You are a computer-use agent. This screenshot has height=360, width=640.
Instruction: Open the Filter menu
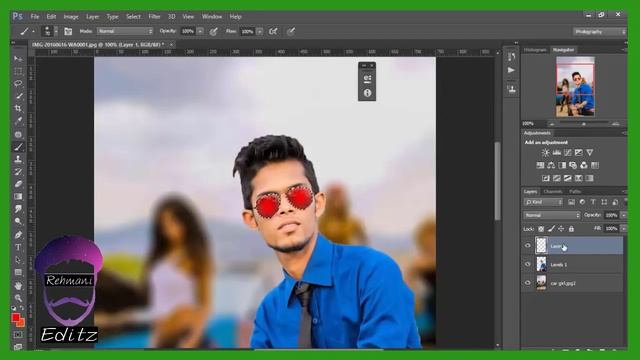(154, 17)
